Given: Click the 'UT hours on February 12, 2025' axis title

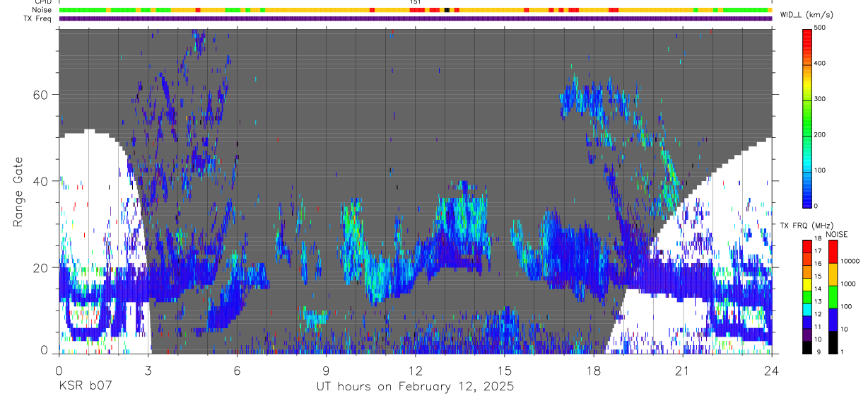Looking at the screenshot, I should click(414, 387).
